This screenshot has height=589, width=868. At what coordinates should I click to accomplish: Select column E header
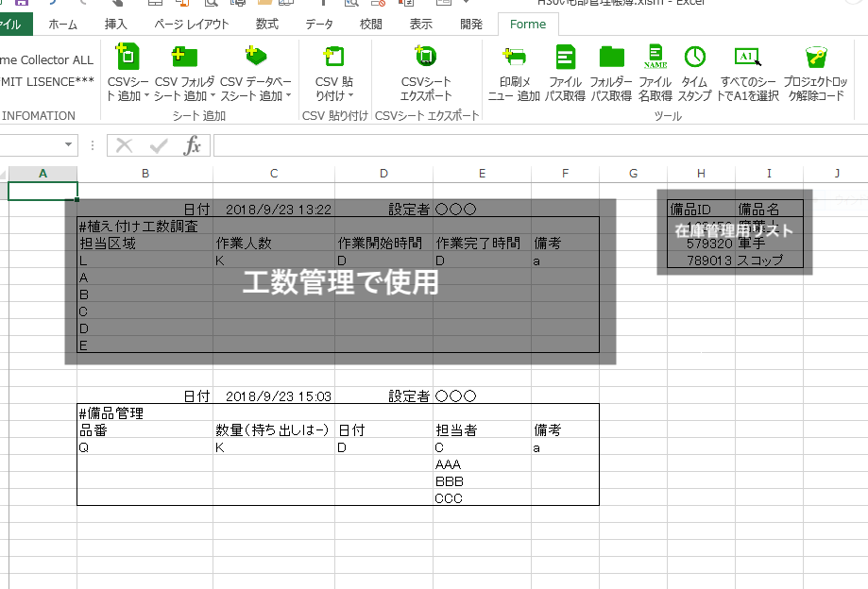pyautogui.click(x=482, y=174)
